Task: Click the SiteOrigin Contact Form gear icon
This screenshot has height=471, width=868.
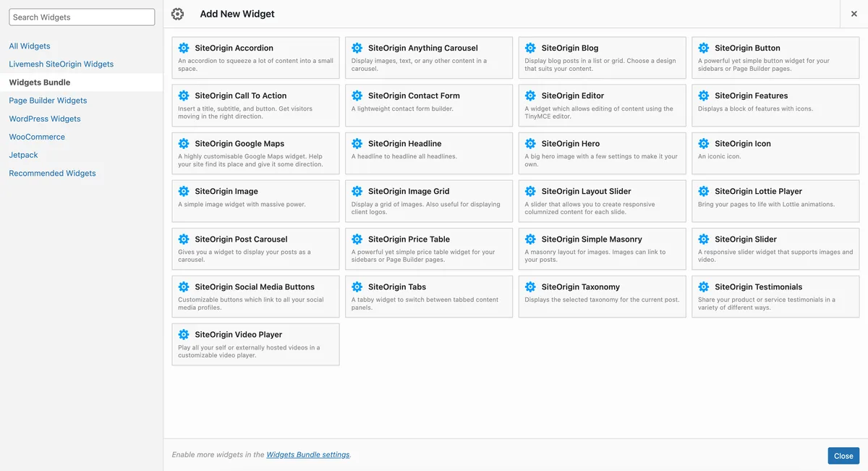Action: pyautogui.click(x=357, y=96)
